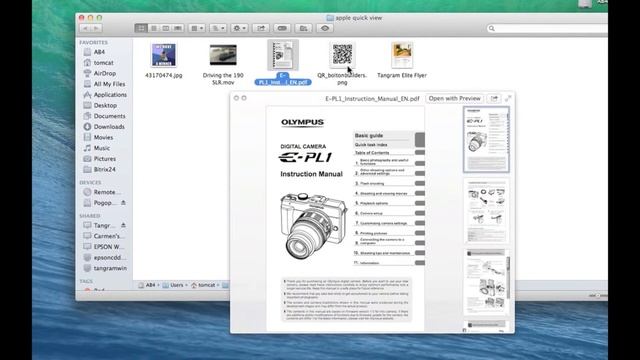Switch Finder to icon view
The width and height of the screenshot is (640, 360).
tap(141, 28)
